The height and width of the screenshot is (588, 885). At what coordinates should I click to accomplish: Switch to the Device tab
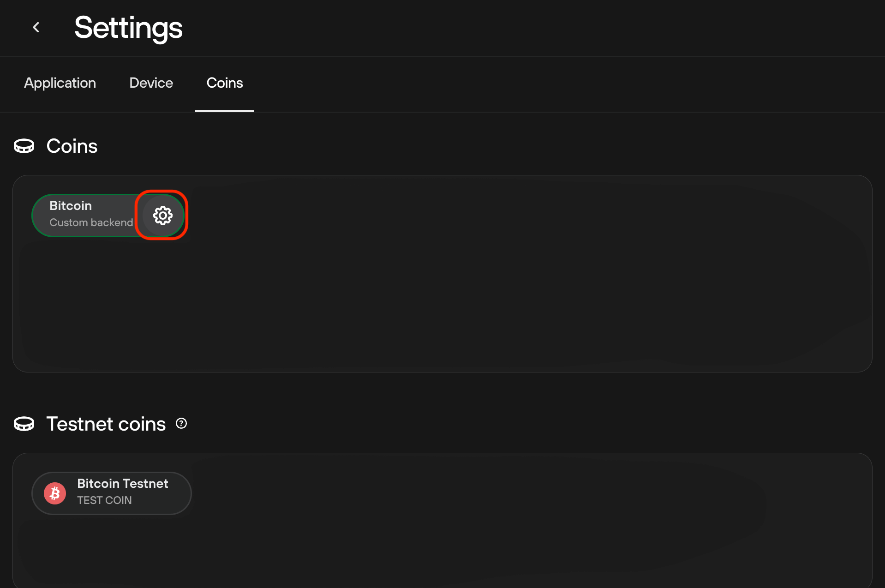coord(151,83)
